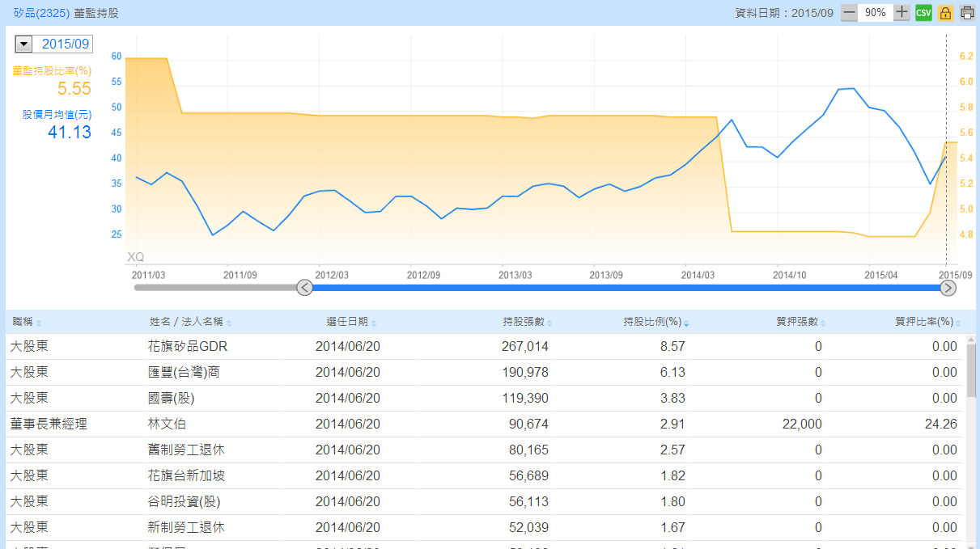
Task: Sort by 持股比例(%) column header
Action: click(x=654, y=322)
